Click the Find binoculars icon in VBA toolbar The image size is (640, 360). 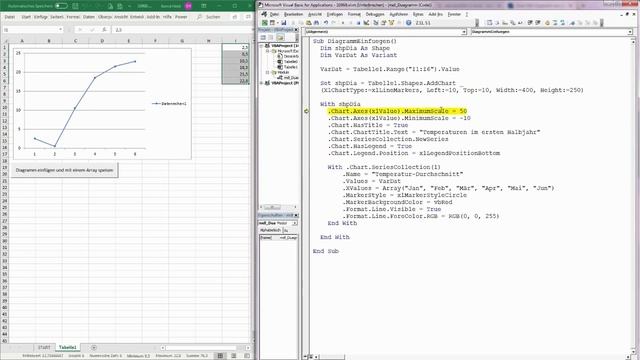click(x=316, y=23)
